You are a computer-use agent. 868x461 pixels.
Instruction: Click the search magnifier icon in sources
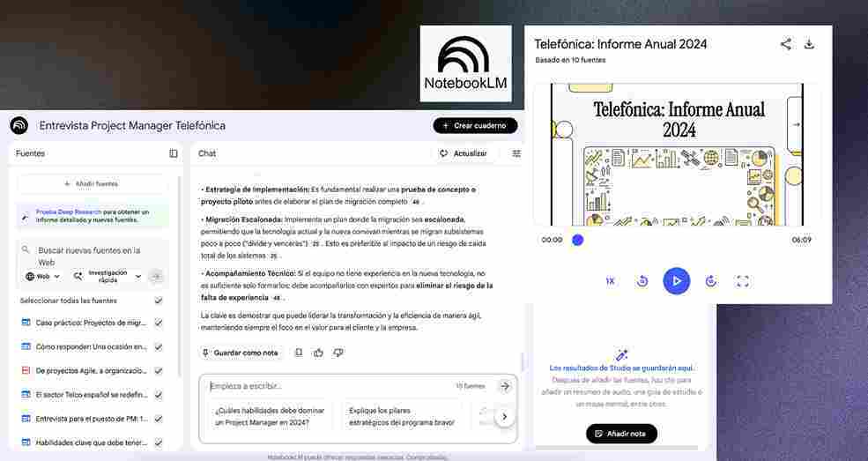click(26, 250)
